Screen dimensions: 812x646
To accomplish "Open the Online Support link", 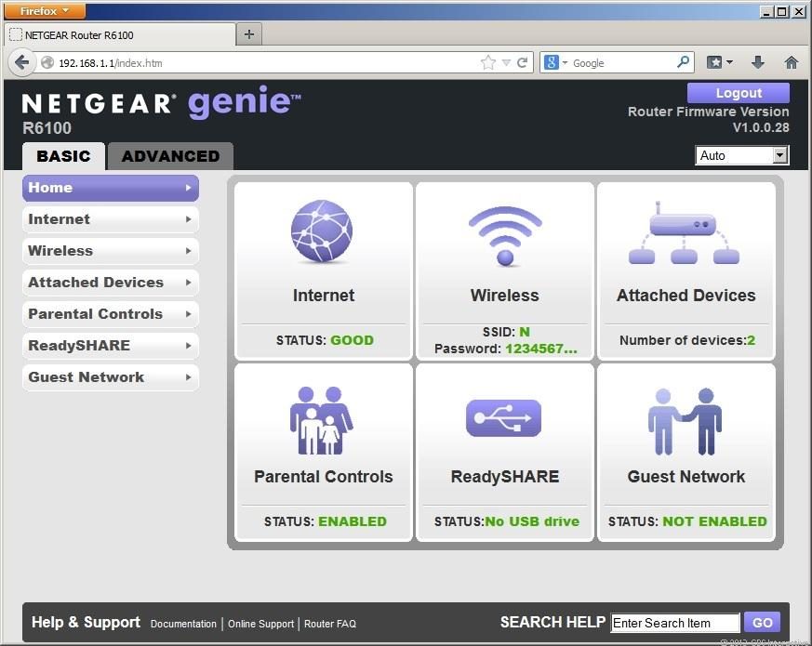I will coord(260,623).
